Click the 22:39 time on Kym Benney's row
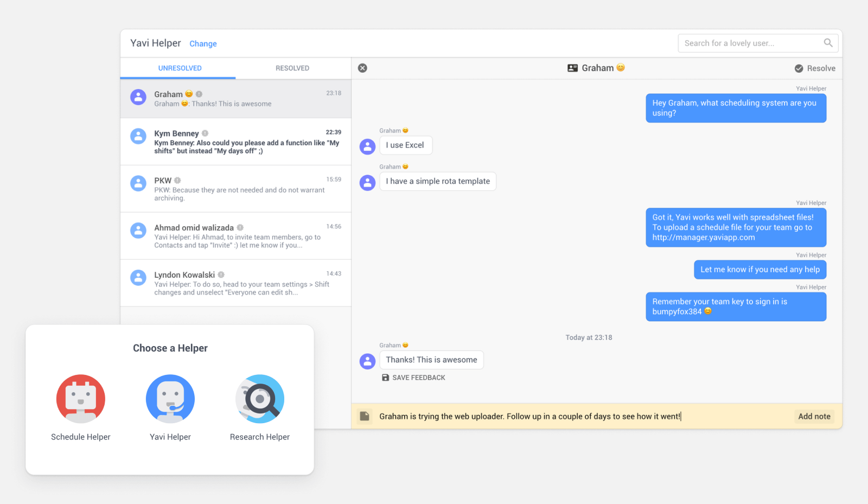Screen dimensions: 868x504 (334, 132)
